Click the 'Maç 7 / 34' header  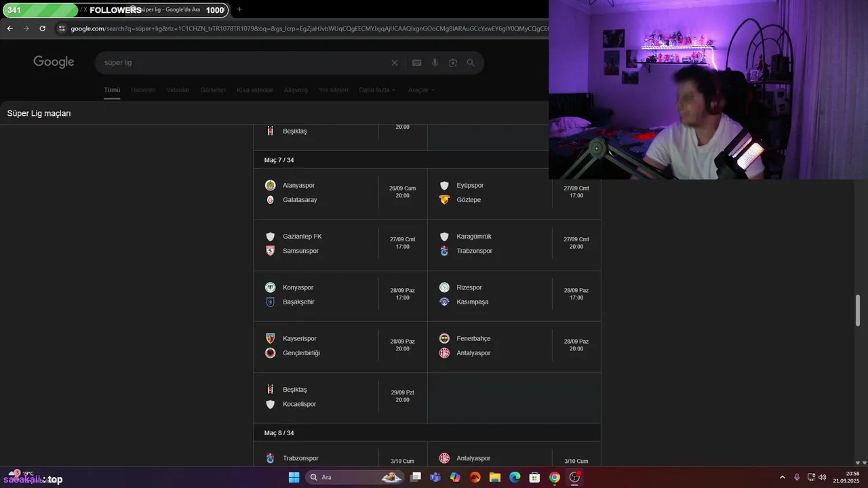point(279,160)
